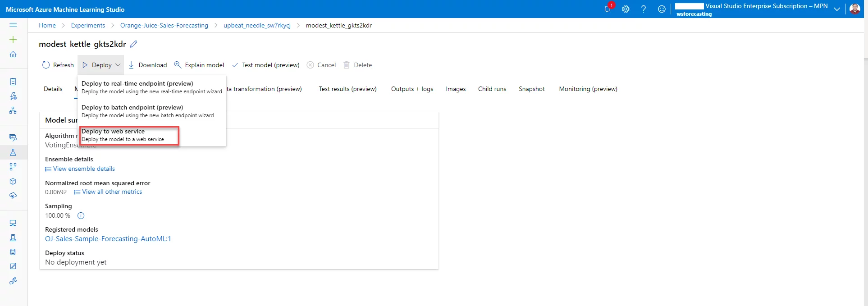Image resolution: width=868 pixels, height=306 pixels.
Task: Click the green plus Create new icon
Action: tap(13, 40)
